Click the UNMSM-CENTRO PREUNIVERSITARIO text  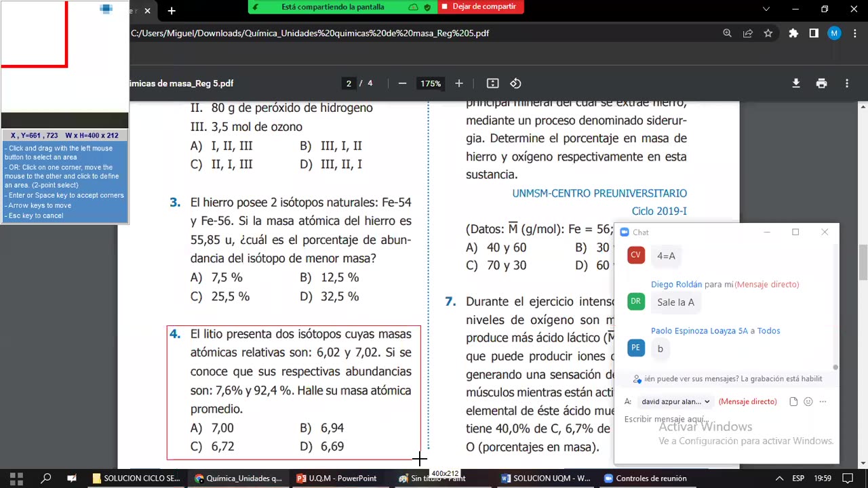tap(599, 193)
